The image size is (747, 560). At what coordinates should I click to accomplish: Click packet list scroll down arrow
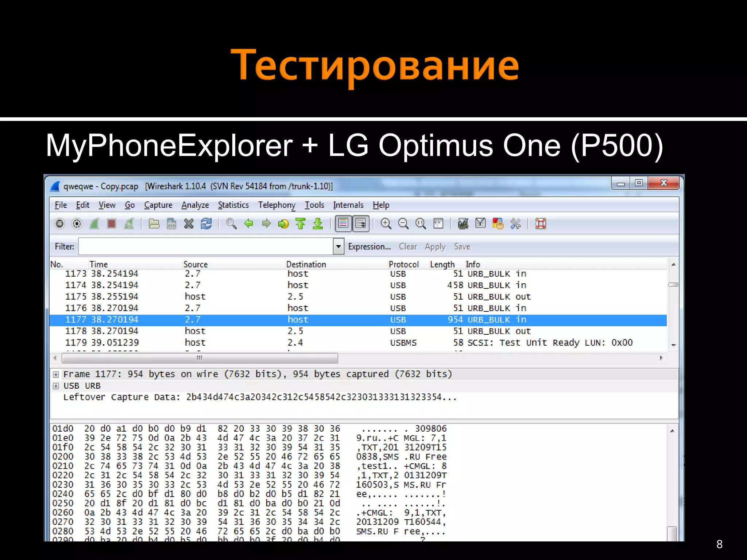(674, 345)
